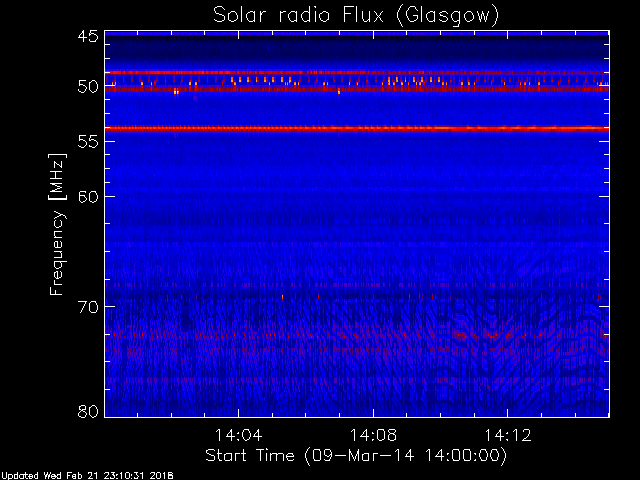Click the 50 frequency tick label
Image resolution: width=640 pixels, height=480 pixels.
[88, 87]
